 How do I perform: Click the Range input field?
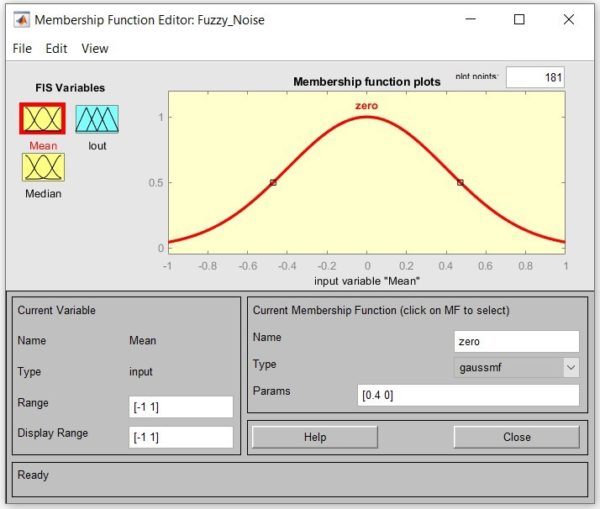coord(181,407)
